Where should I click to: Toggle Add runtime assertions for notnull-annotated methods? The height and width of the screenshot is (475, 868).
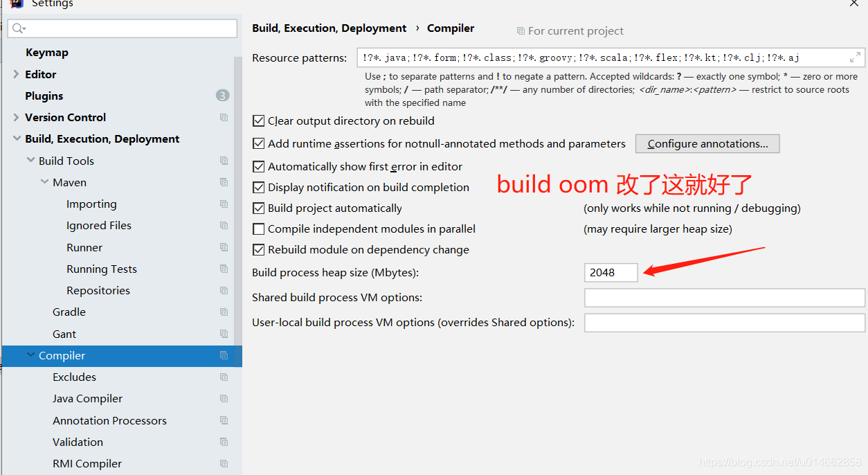point(258,144)
